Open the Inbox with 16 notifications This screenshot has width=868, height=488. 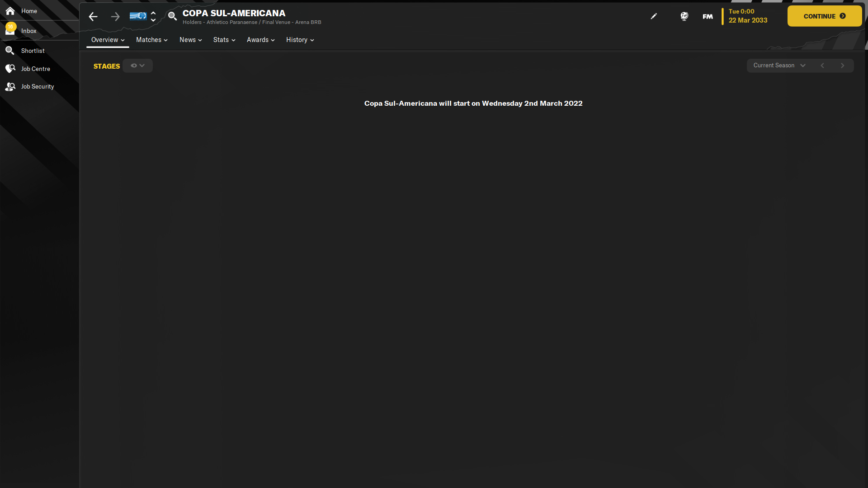tap(10, 30)
